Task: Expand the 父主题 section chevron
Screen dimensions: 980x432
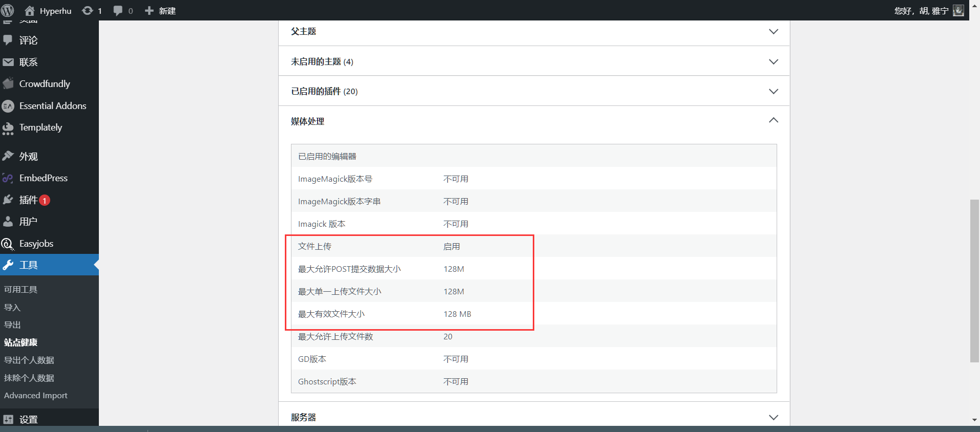Action: click(774, 31)
